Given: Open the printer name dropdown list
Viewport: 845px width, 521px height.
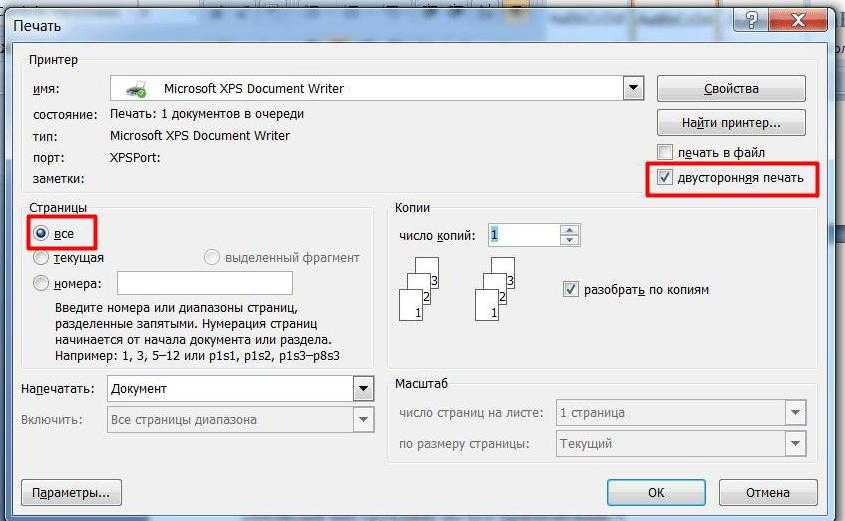Looking at the screenshot, I should click(633, 89).
